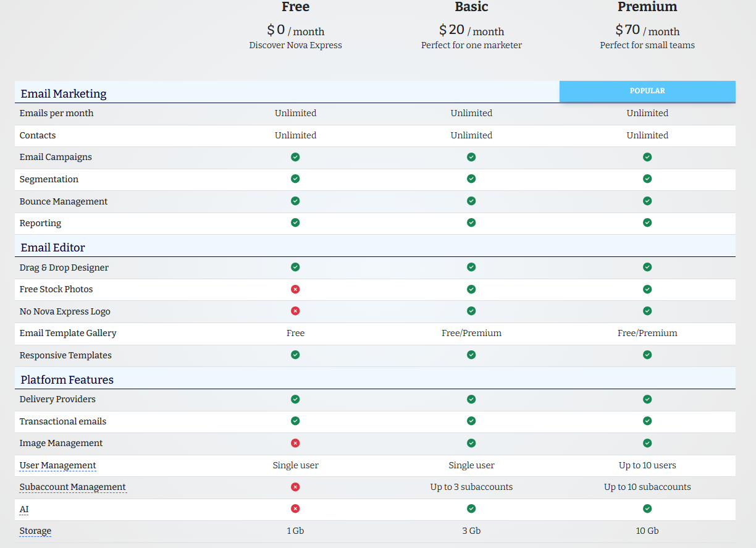Screen dimensions: 756x548
Task: Click Free plan check for Email Campaigns
Action: coord(295,157)
